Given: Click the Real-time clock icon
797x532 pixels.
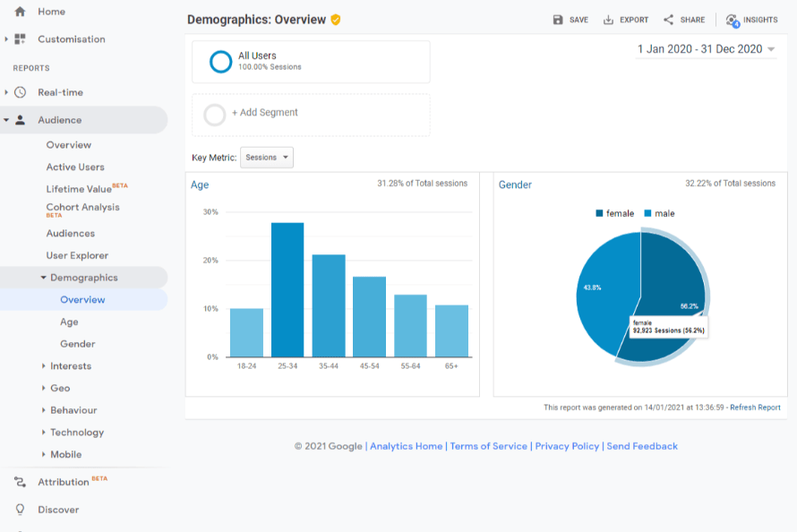Looking at the screenshot, I should 20,92.
